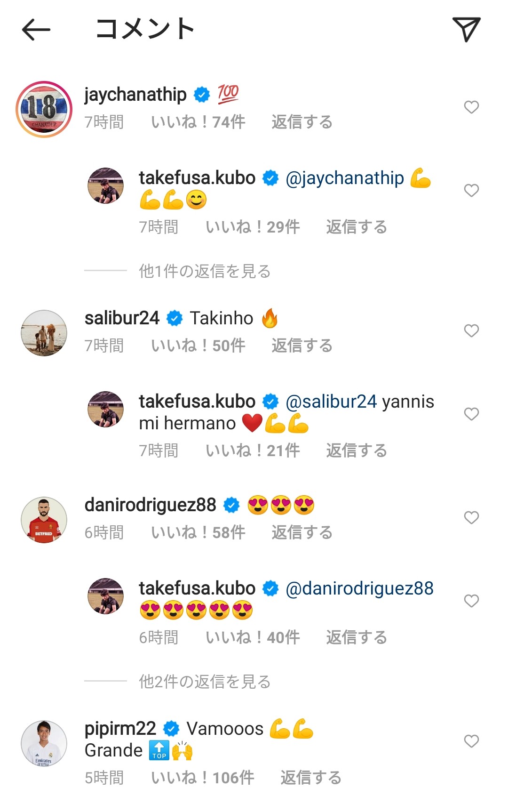
Task: Open @jaychanathip mention link
Action: 345,178
